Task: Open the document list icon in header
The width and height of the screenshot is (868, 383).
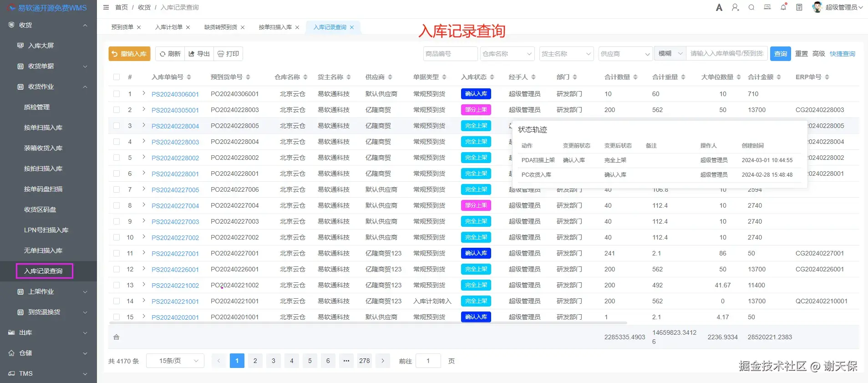Action: click(x=799, y=7)
